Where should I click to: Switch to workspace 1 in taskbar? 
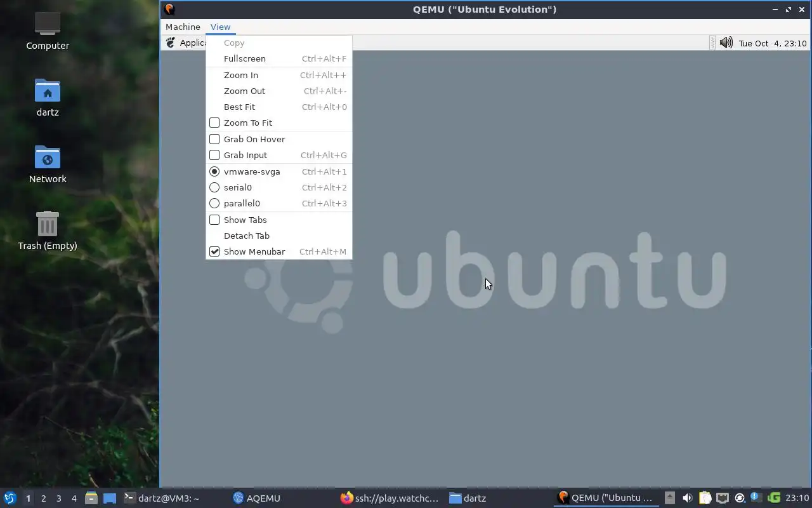28,498
